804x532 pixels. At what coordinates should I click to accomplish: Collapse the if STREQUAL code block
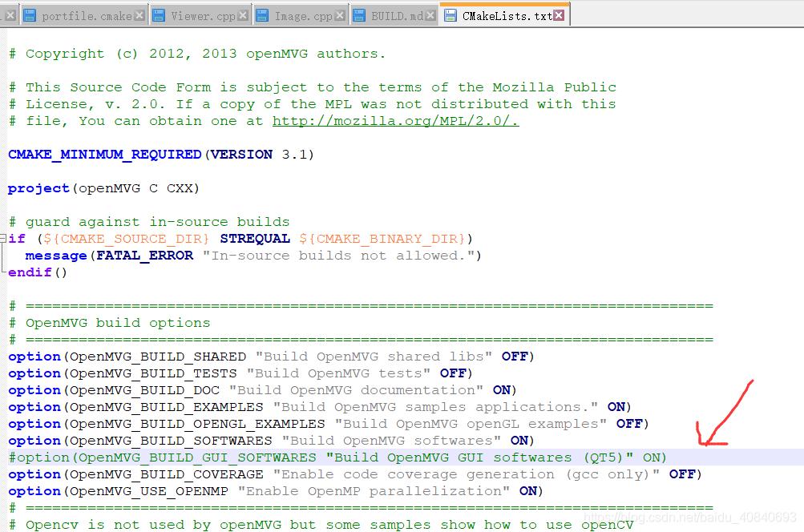coord(3,238)
